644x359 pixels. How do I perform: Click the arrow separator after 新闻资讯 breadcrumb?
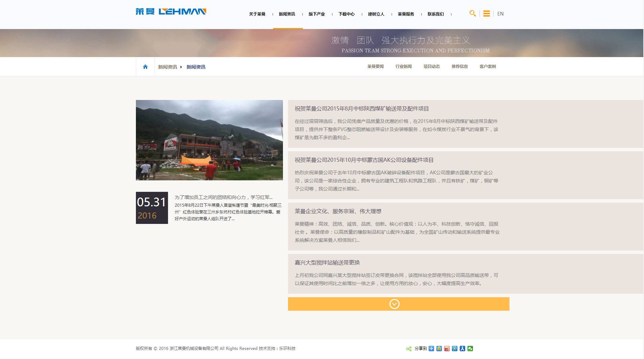pos(182,67)
